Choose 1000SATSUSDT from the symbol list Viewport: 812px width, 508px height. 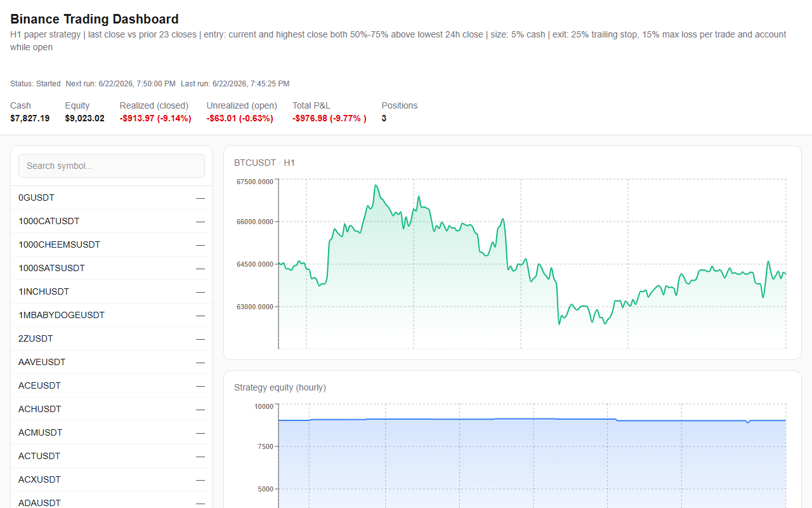[112, 269]
